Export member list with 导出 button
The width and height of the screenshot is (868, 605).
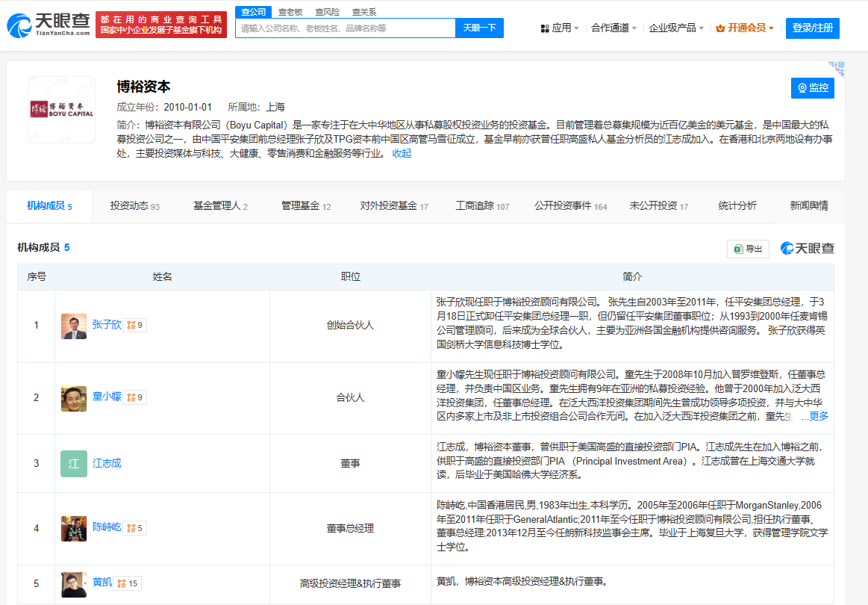(x=748, y=249)
